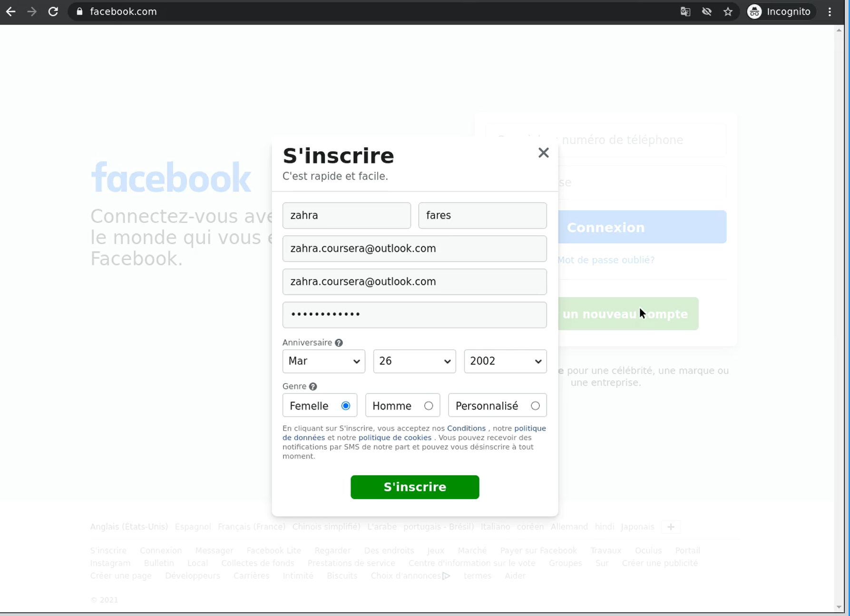The width and height of the screenshot is (850, 616).
Task: Switch language to Chinois simplifié
Action: coord(326,527)
